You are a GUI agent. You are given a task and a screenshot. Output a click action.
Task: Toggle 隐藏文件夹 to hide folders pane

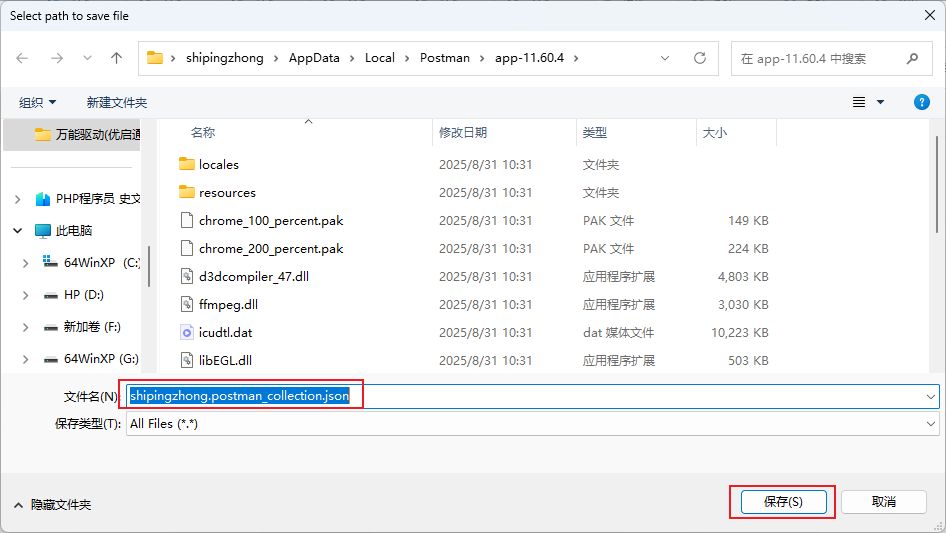52,505
